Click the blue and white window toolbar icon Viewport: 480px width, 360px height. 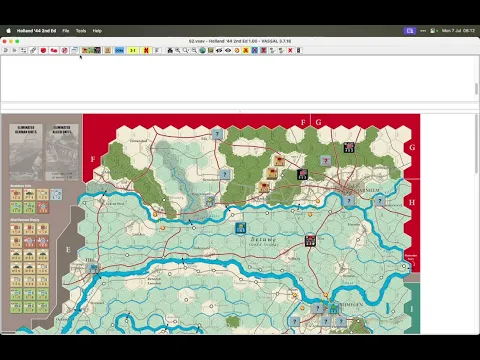coord(74,50)
